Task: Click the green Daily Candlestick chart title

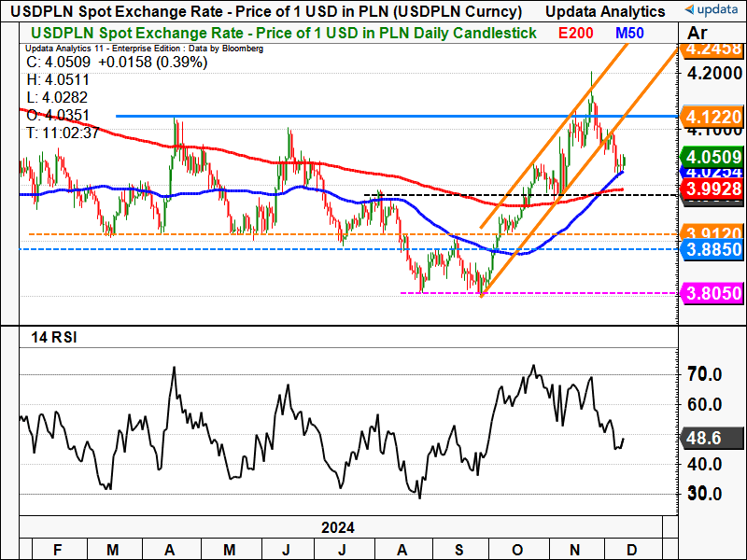Action: [x=284, y=33]
